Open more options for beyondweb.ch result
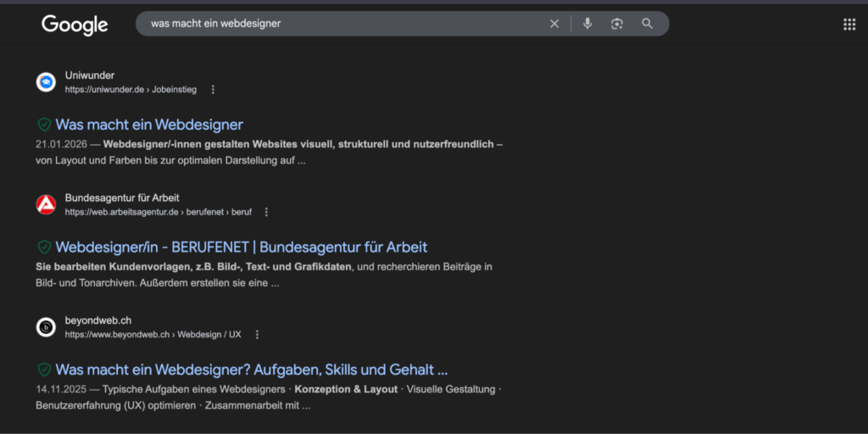 (257, 334)
